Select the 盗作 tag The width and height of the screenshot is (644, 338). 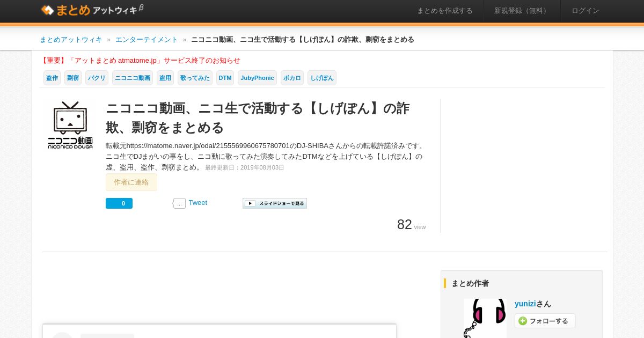point(52,78)
